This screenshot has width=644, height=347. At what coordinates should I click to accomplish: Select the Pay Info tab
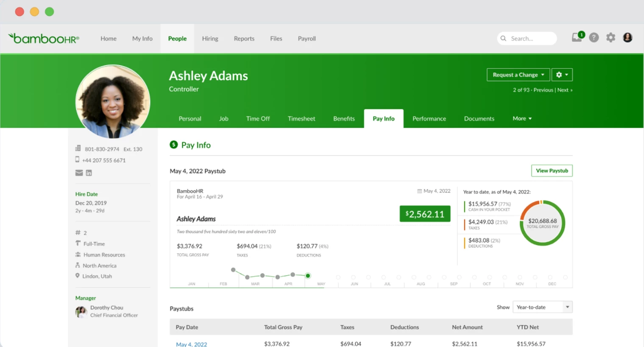(384, 119)
